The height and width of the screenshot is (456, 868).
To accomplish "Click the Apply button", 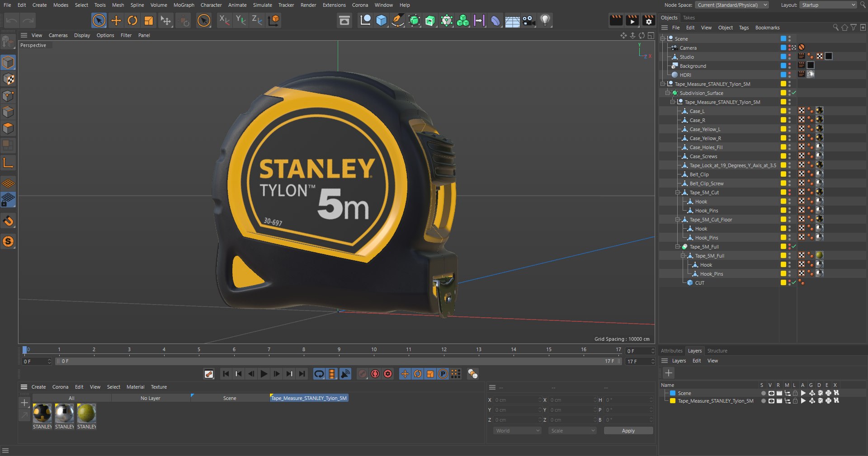I will [628, 431].
